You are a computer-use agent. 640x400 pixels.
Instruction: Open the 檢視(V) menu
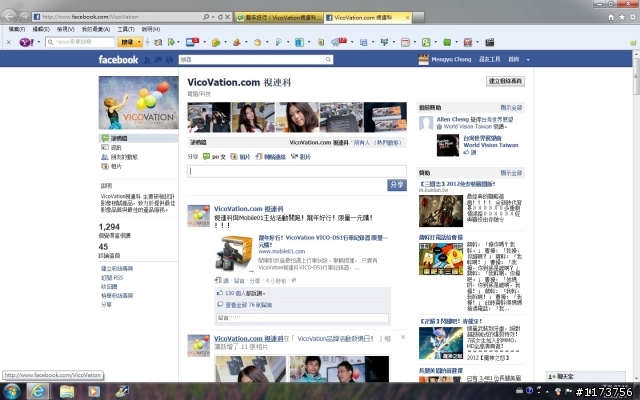(x=66, y=29)
